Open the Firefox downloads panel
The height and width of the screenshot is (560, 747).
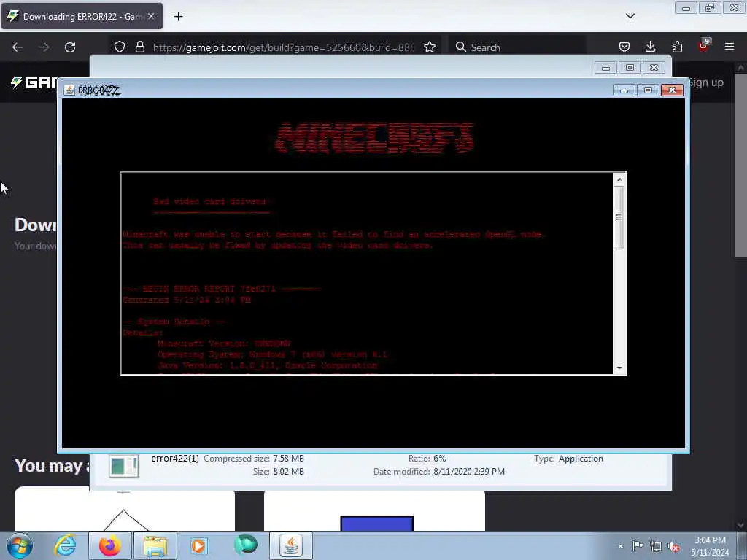(650, 47)
